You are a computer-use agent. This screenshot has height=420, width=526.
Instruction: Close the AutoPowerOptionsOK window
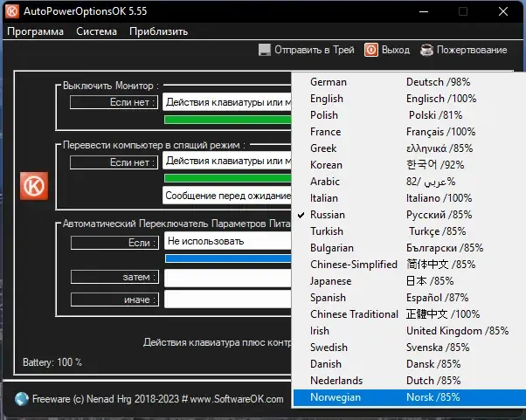503,11
